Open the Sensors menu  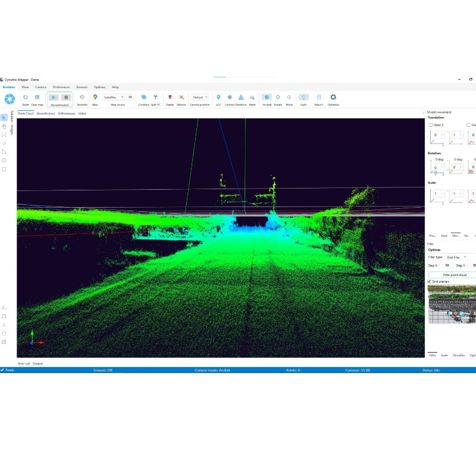82,87
